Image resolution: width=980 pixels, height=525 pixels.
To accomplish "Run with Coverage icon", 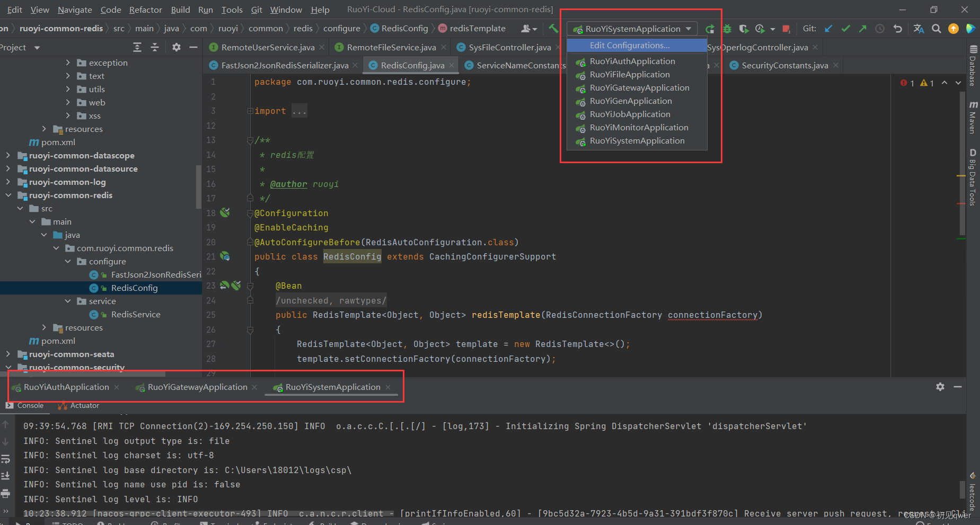I will click(x=744, y=29).
